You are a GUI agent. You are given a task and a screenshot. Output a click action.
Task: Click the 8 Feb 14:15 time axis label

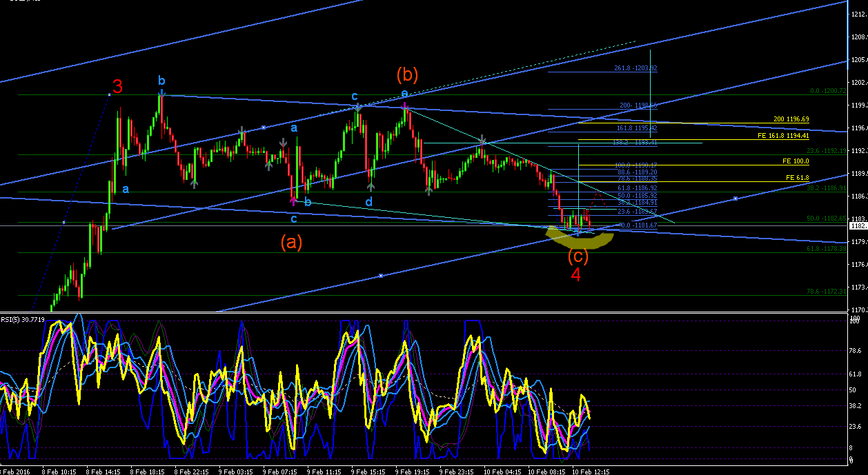(103, 472)
